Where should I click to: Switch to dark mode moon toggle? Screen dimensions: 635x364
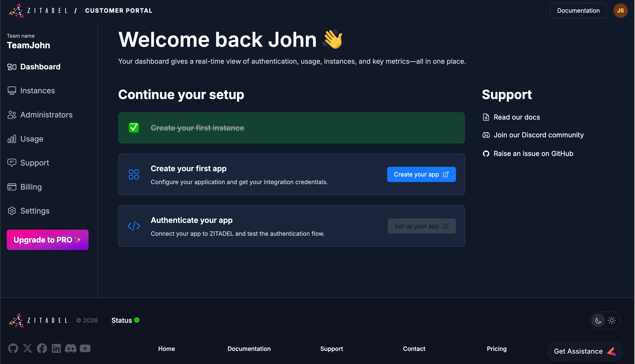[x=598, y=320]
